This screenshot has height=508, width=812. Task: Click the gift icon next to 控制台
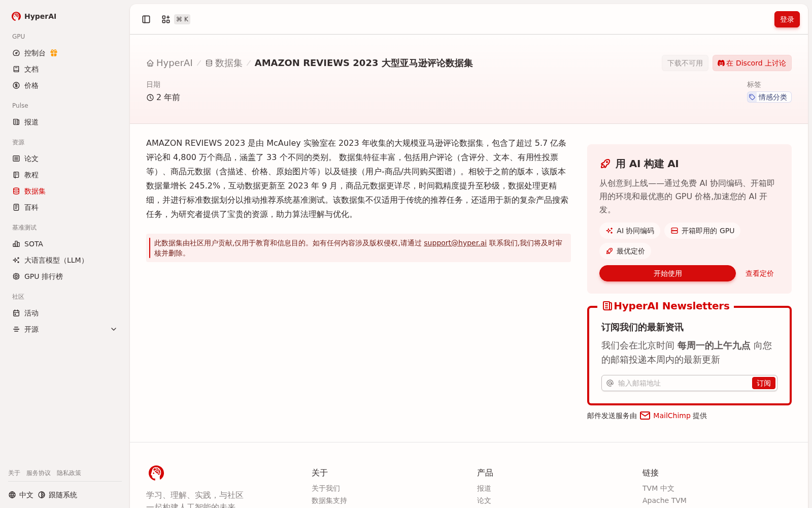54,53
